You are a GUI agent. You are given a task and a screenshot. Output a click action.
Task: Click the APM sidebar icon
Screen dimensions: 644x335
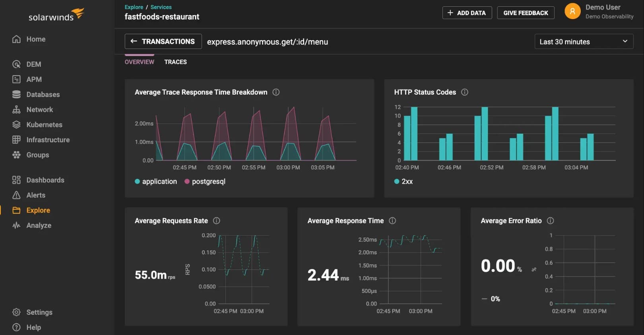coord(16,79)
